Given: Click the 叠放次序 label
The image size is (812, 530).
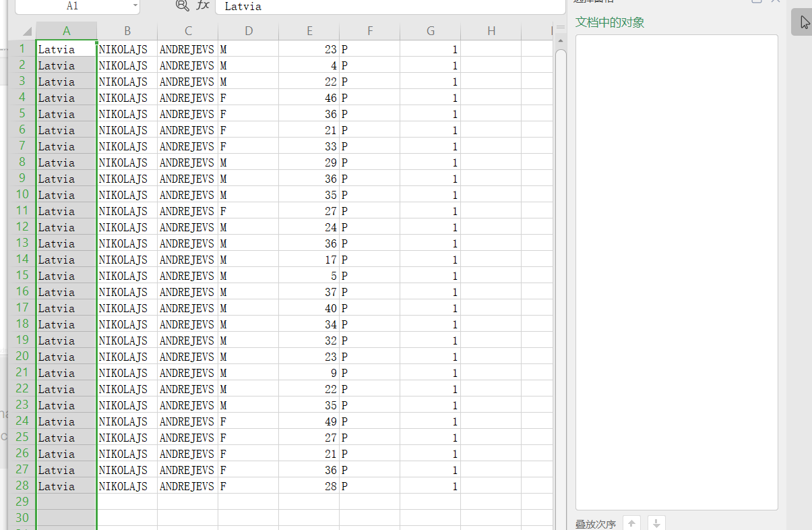Looking at the screenshot, I should pyautogui.click(x=596, y=524).
